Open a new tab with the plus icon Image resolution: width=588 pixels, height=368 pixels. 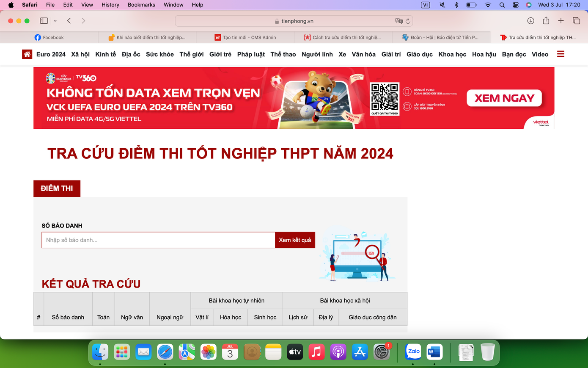click(561, 20)
